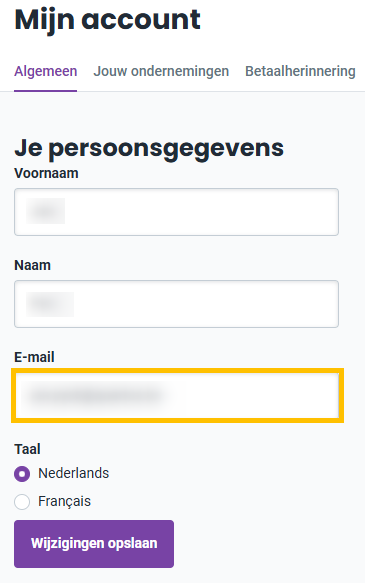Click the blurred last name value
Viewport: 365px width, 583px height.
[50, 304]
